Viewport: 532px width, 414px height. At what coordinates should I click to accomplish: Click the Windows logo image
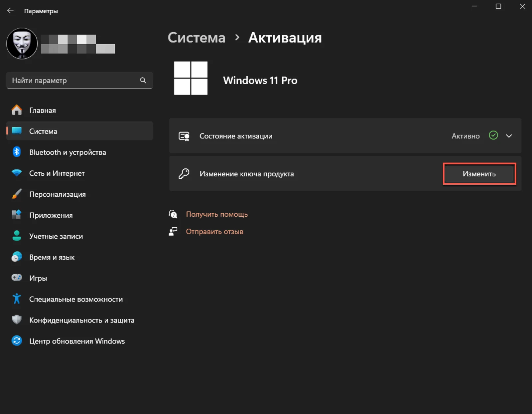tap(191, 78)
